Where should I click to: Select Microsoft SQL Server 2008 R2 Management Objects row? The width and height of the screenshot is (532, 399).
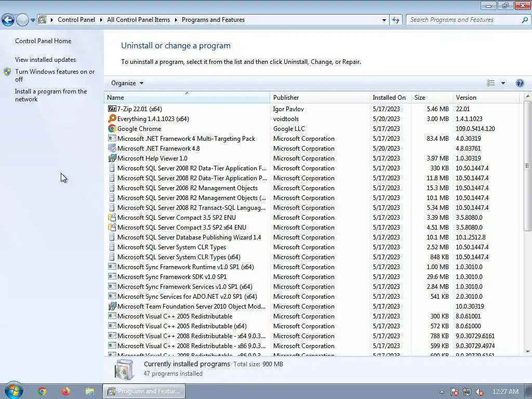point(312,188)
